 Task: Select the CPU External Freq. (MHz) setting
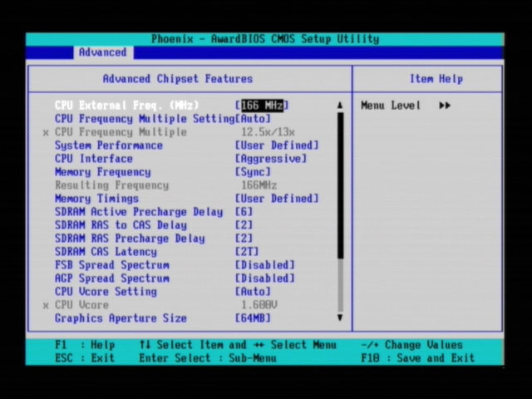point(126,106)
